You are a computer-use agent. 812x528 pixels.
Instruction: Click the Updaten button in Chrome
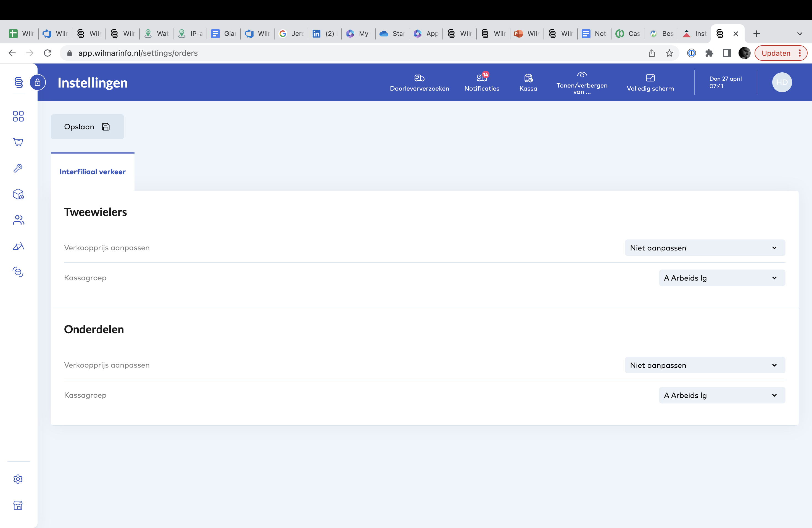pyautogui.click(x=776, y=53)
